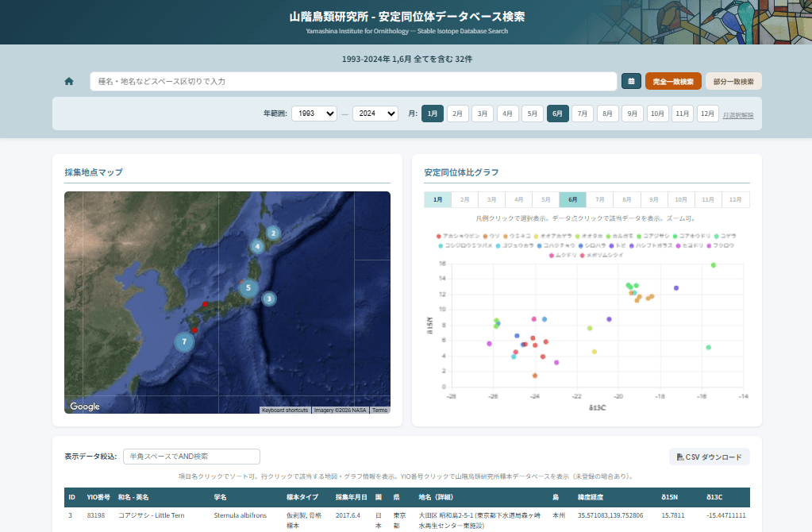Select the 1月 tab in the isotope graph
Image resolution: width=812 pixels, height=532 pixels.
point(437,199)
